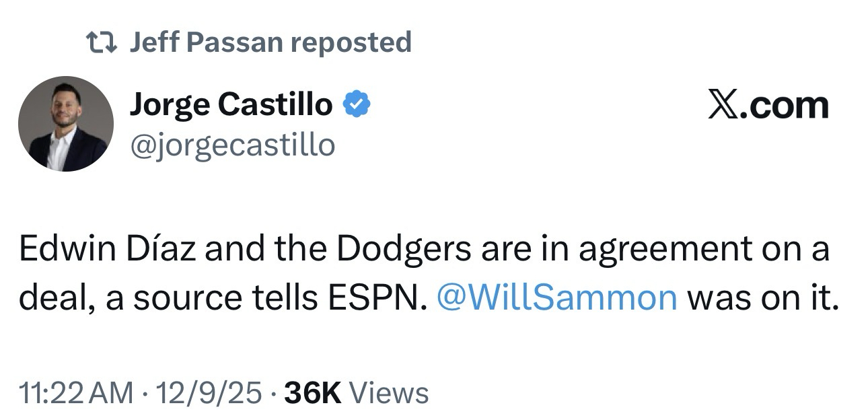The height and width of the screenshot is (420, 868).
Task: Click the word "Dodgers" in the tweet
Action: point(404,249)
